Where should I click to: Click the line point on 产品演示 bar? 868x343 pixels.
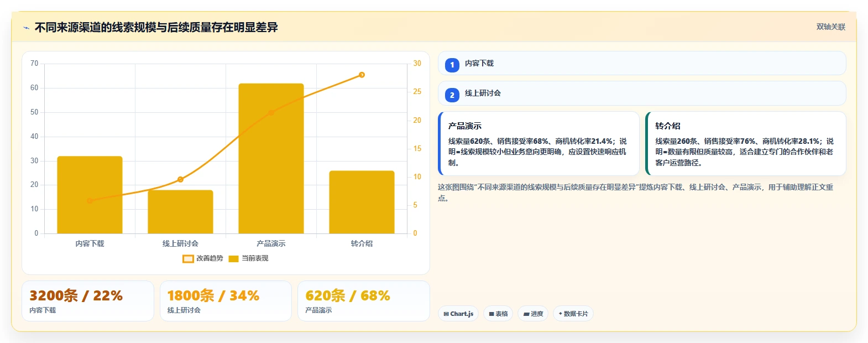[x=271, y=113]
